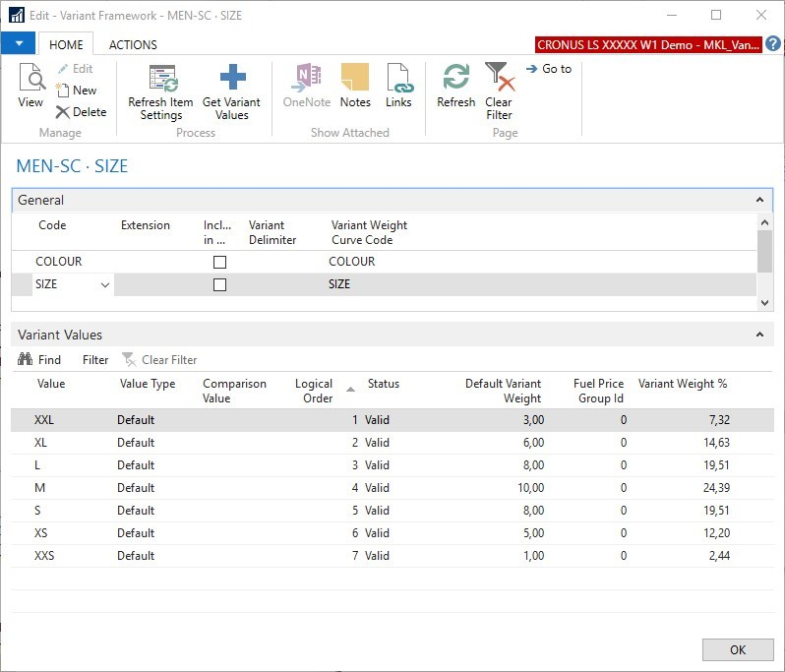The image size is (785, 672).
Task: Click the green Refresh icon
Action: (x=456, y=79)
